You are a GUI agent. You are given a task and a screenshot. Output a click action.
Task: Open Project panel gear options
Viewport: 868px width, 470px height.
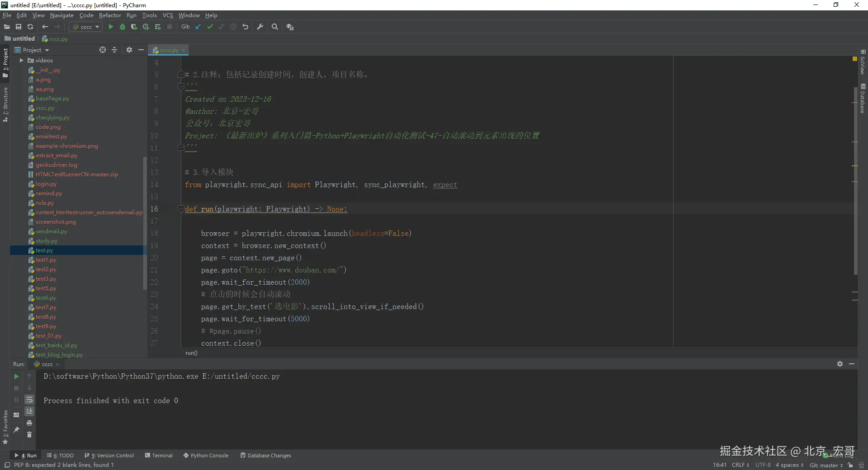click(x=129, y=50)
